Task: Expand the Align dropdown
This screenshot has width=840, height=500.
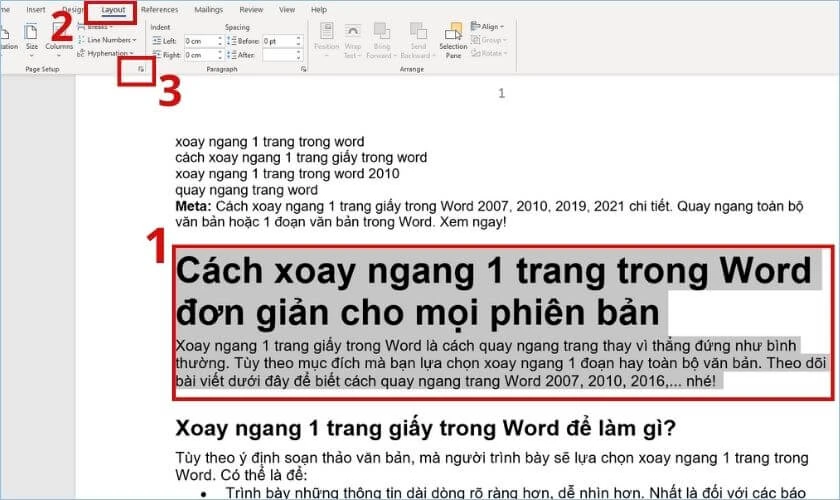Action: pos(488,26)
